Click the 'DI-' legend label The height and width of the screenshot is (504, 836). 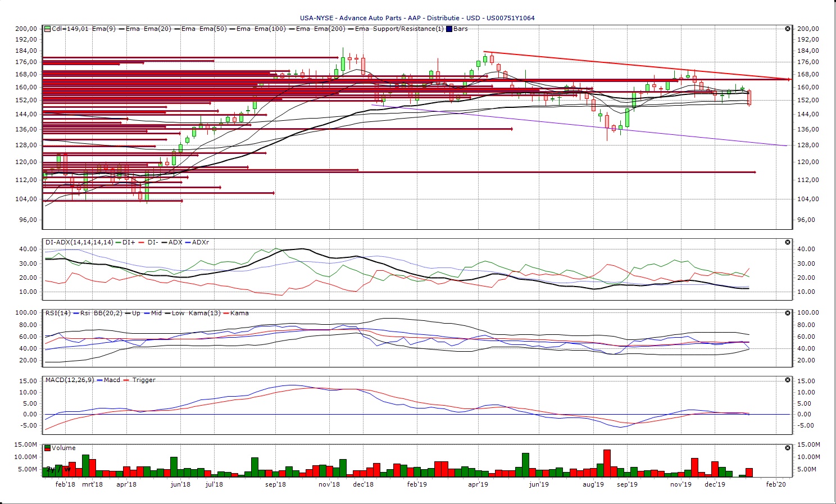click(x=153, y=242)
